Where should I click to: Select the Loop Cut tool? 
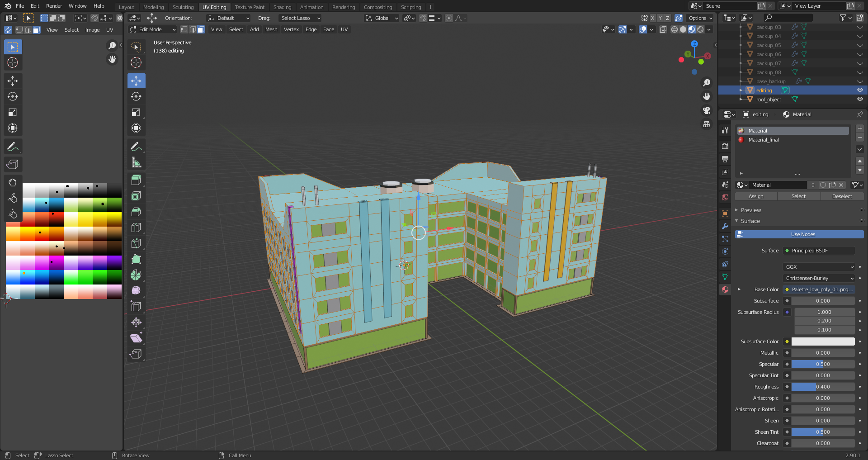136,228
